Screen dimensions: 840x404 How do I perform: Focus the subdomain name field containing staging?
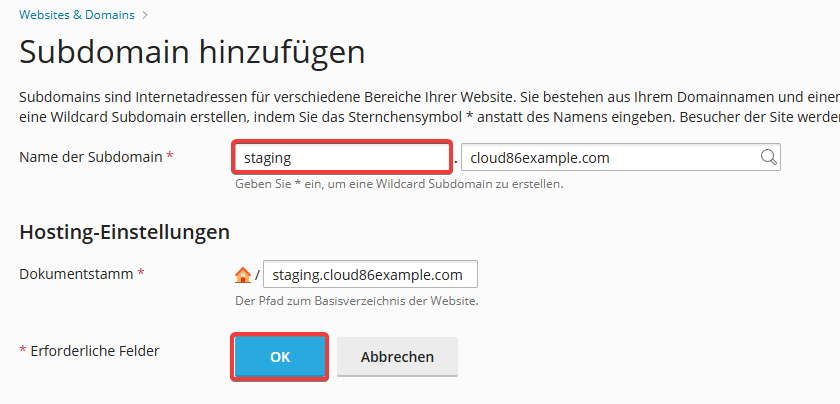click(x=342, y=158)
